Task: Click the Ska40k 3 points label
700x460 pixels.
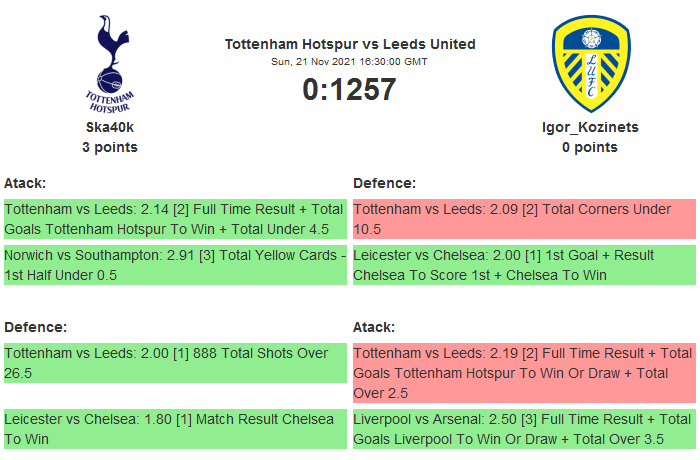Action: [x=110, y=148]
